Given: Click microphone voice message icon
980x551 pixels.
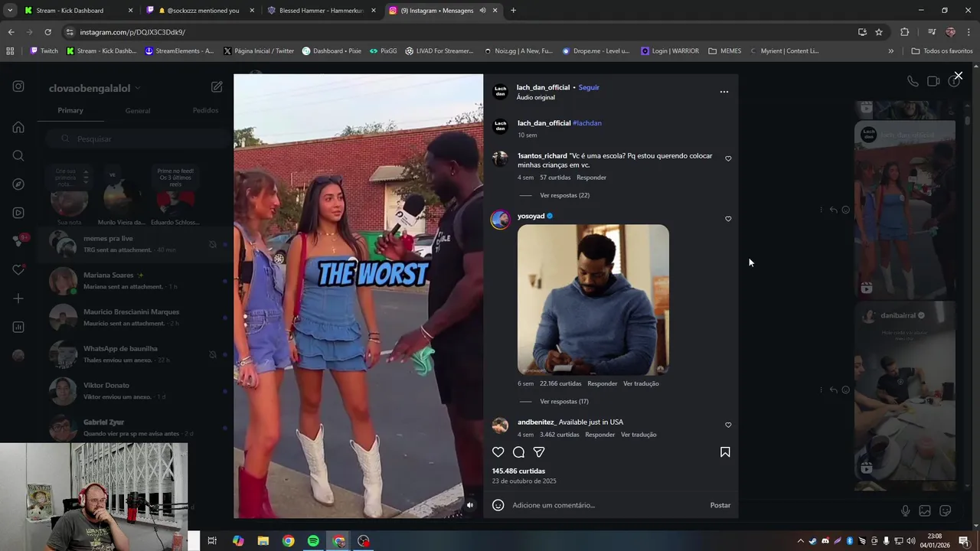Looking at the screenshot, I should point(905,510).
